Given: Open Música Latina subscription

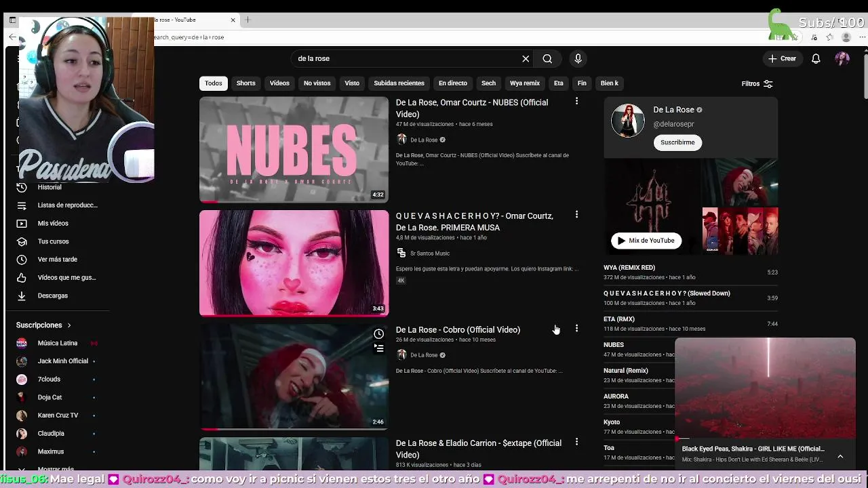Looking at the screenshot, I should point(58,343).
